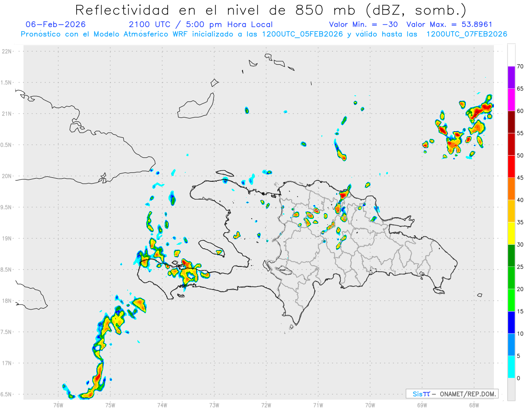
Task: Click the colorbar "50" value label
Action: coord(520,156)
